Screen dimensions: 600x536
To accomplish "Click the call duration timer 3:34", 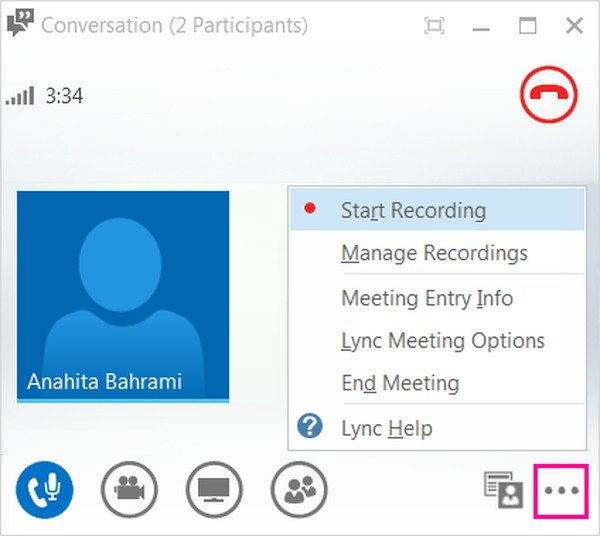I will pyautogui.click(x=64, y=97).
